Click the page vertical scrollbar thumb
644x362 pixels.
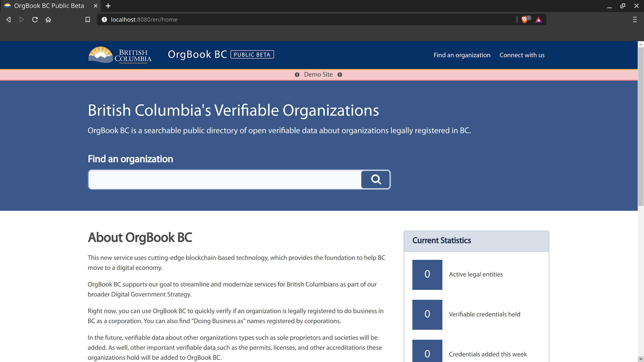pos(641,126)
